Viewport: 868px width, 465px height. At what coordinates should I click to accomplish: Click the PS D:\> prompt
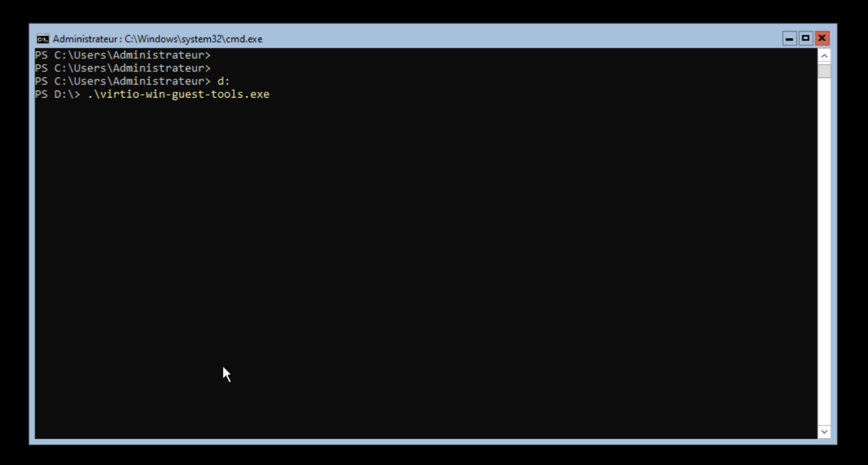click(x=57, y=94)
